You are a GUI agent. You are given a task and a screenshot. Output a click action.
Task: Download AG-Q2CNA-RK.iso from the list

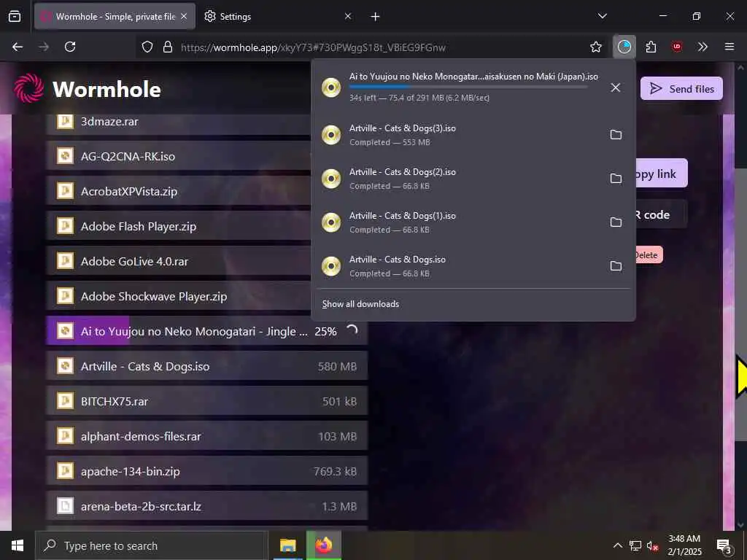click(179, 156)
